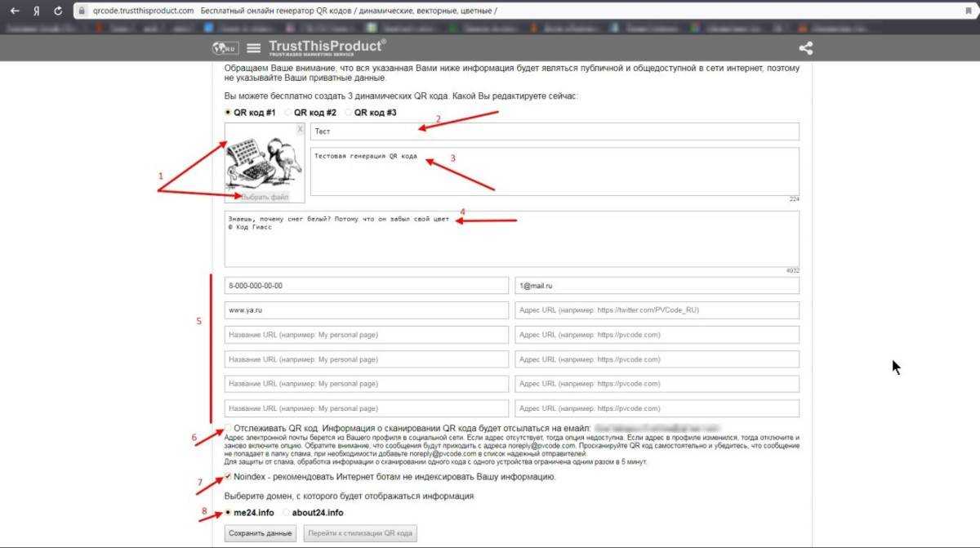Click the uploaded typewriter image thumbnail
The width and height of the screenshot is (980, 548).
263,160
